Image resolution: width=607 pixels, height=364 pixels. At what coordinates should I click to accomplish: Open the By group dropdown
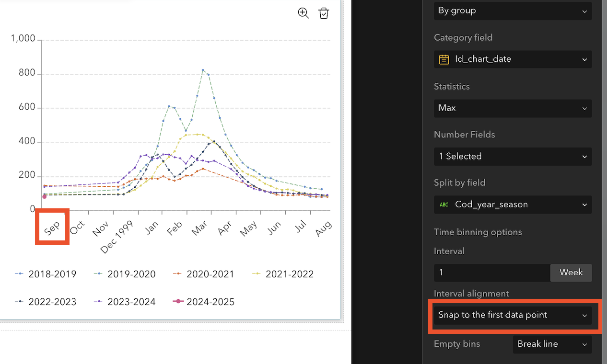512,11
